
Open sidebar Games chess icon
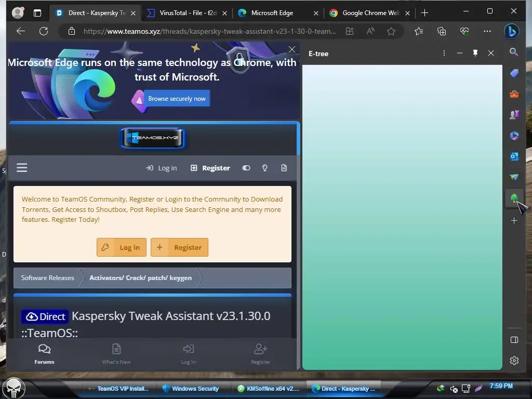514,115
